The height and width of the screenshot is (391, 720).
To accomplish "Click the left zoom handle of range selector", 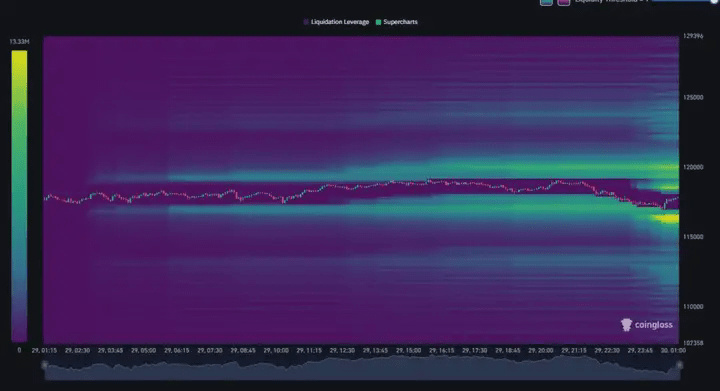I will point(45,365).
